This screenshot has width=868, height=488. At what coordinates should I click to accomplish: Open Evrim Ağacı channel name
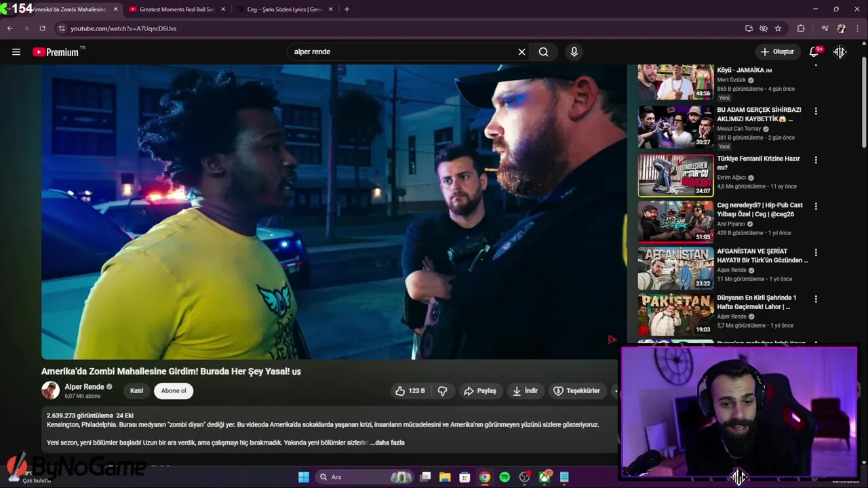point(731,178)
